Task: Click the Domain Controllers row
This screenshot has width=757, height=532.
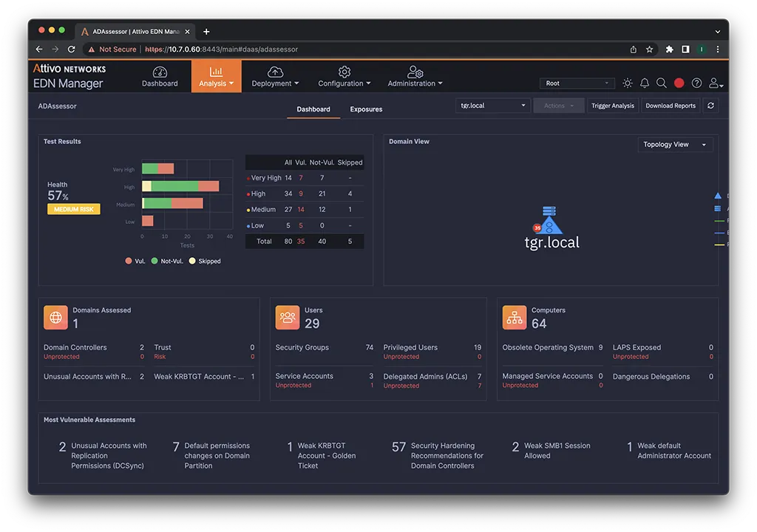Action: pyautogui.click(x=94, y=352)
